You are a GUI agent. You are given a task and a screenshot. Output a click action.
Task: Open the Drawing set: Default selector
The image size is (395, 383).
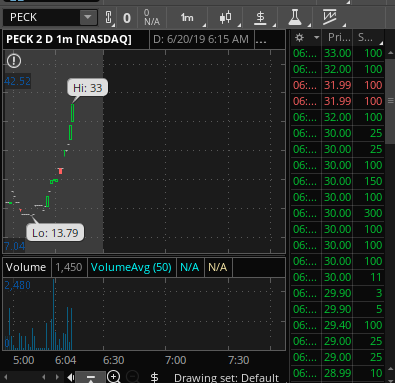tap(226, 378)
